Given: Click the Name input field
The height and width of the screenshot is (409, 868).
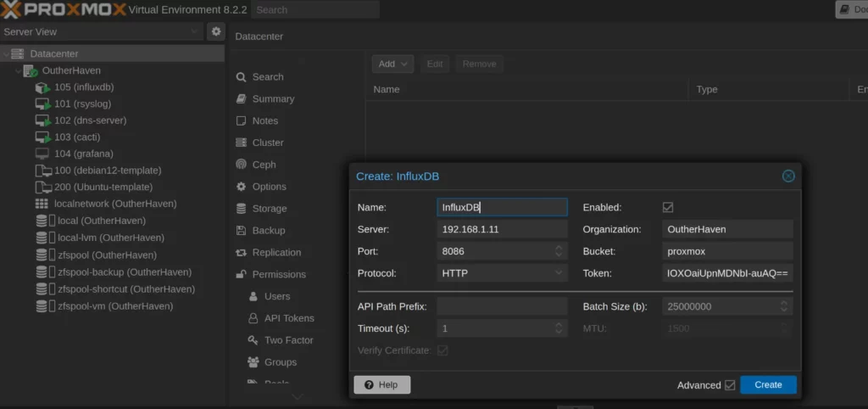Looking at the screenshot, I should click(x=502, y=207).
